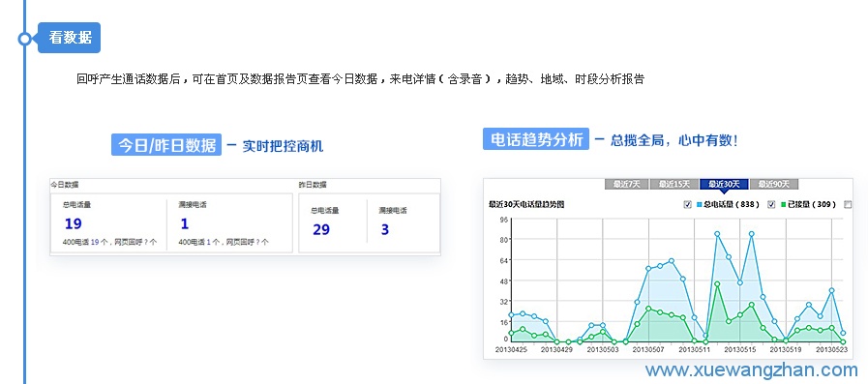This screenshot has width=868, height=384.
Task: Click the 最近30天电话量趋势图 chart title
Action: [526, 205]
